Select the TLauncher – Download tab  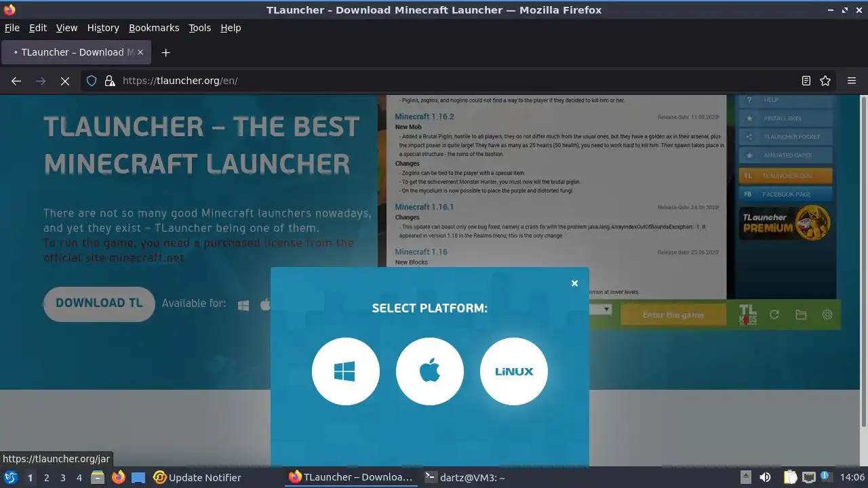point(76,52)
